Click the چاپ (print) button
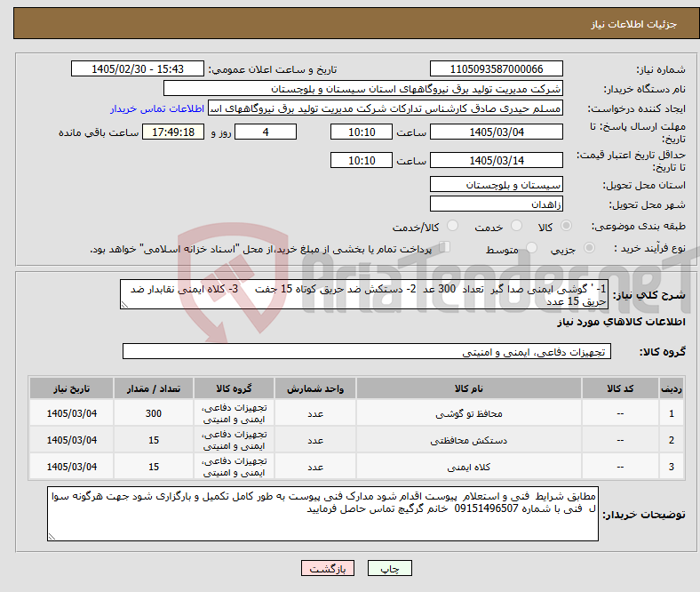 point(389,568)
